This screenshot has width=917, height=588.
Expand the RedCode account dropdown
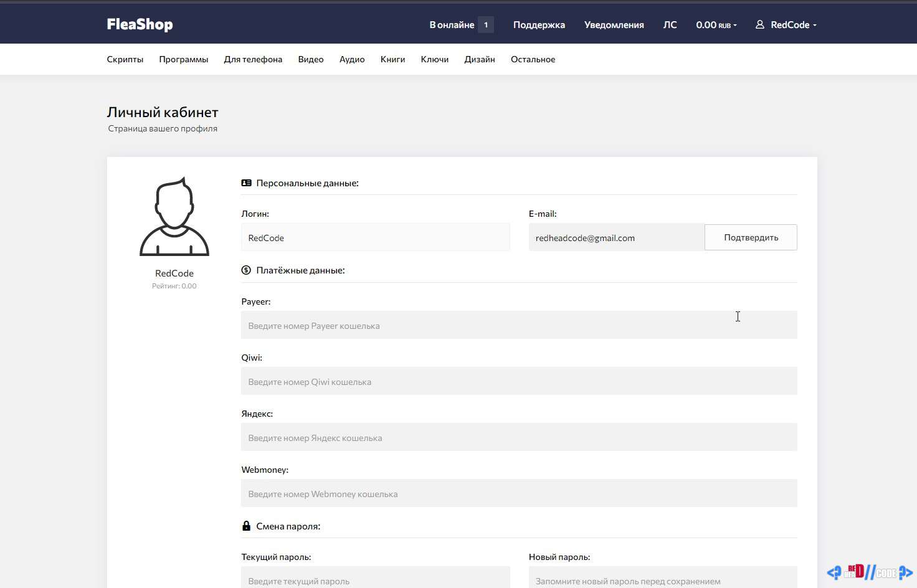[x=793, y=25]
